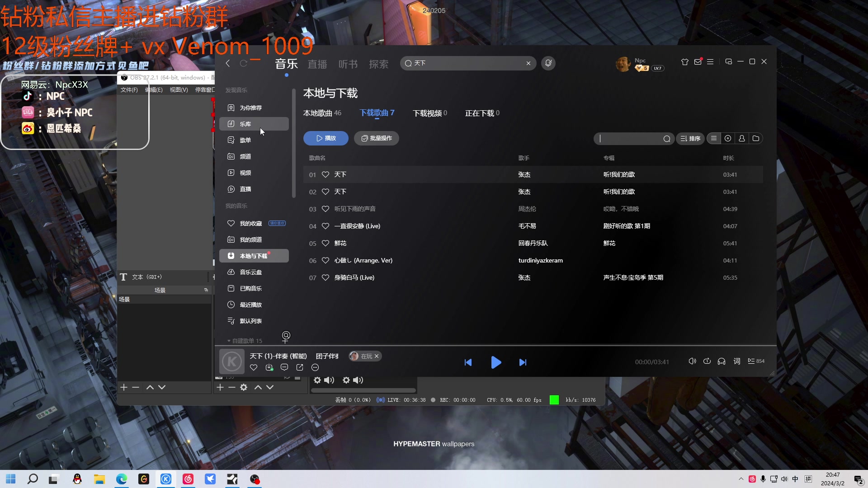
Task: Open 直播 in the sidebar
Action: coord(254,189)
